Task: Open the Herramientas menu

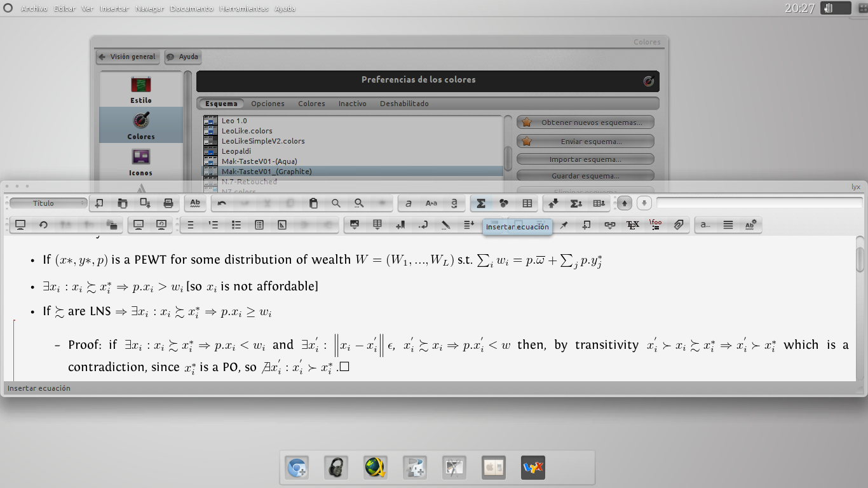Action: [x=244, y=9]
